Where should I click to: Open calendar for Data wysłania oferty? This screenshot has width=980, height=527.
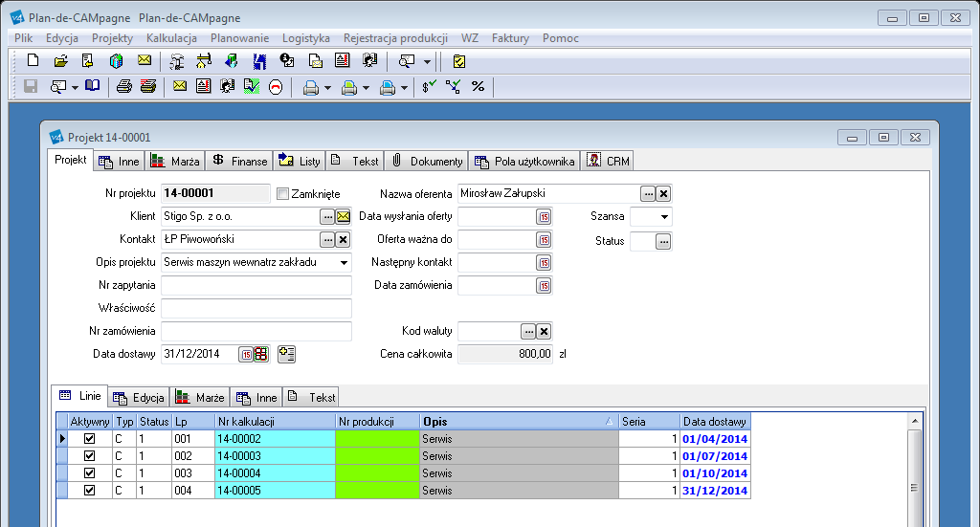544,217
